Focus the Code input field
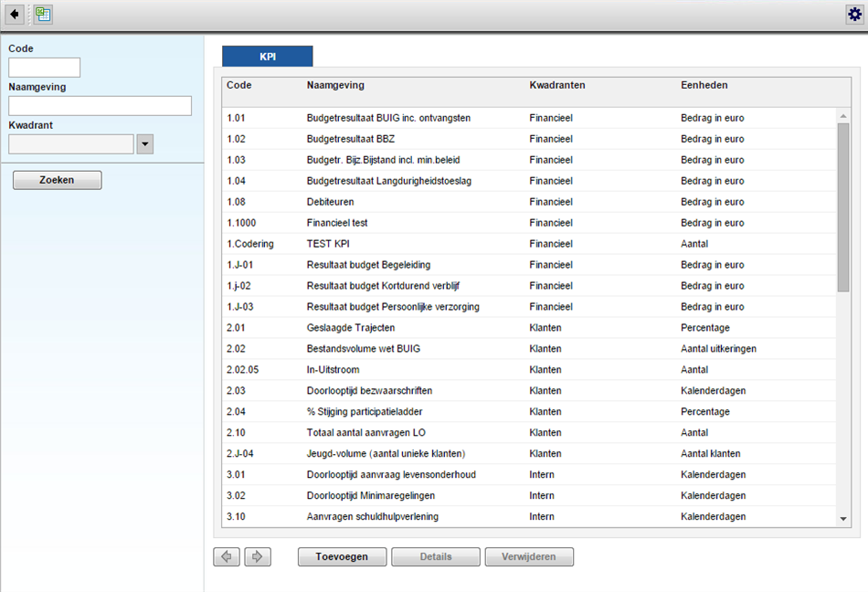 tap(45, 68)
